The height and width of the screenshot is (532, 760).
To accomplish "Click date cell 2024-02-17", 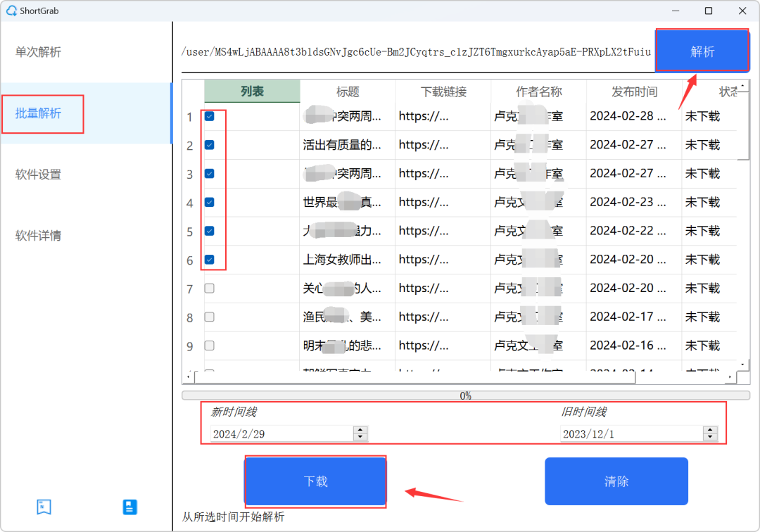I will point(634,317).
